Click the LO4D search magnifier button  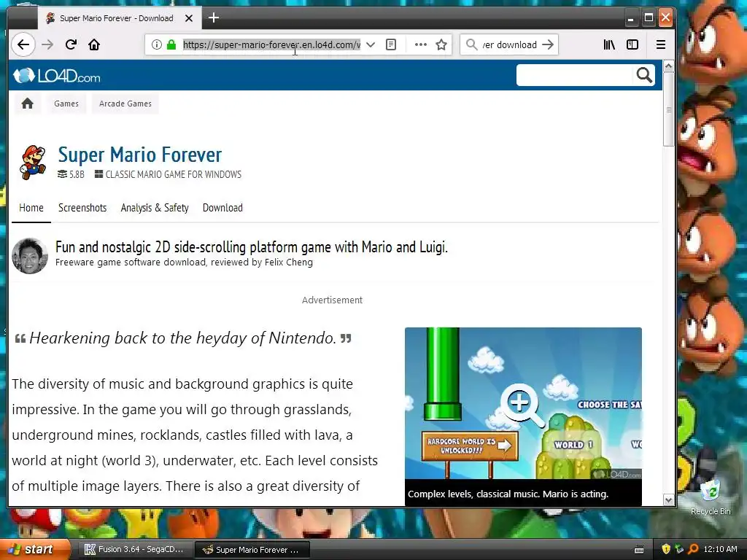pos(644,75)
